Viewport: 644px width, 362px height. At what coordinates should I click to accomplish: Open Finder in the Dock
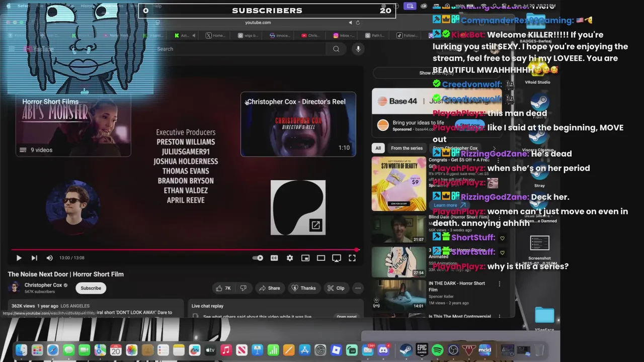tap(21, 350)
